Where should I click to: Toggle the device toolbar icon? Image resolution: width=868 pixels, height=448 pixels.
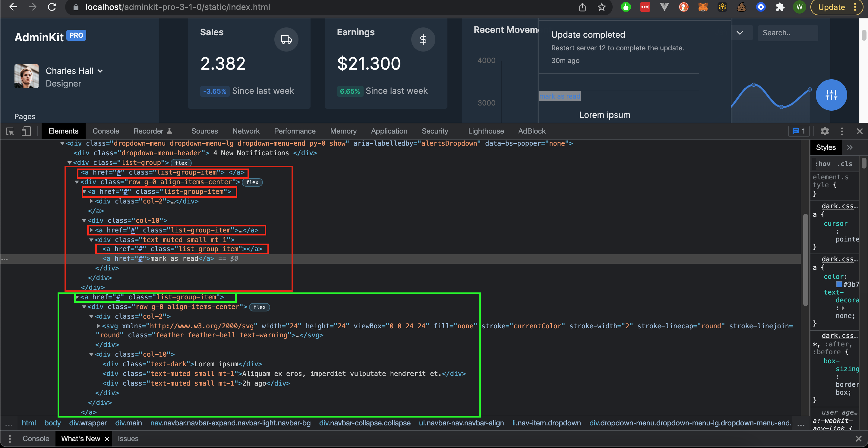pyautogui.click(x=26, y=131)
